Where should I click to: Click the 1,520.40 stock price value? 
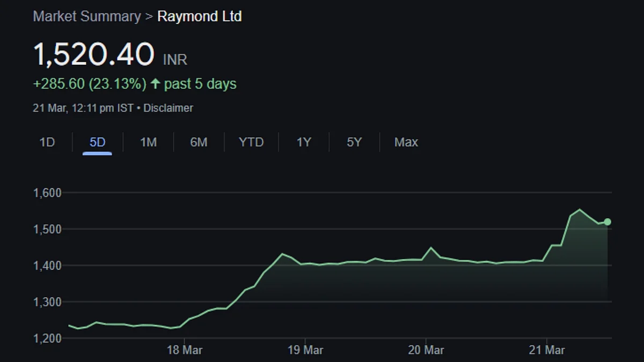(x=94, y=54)
